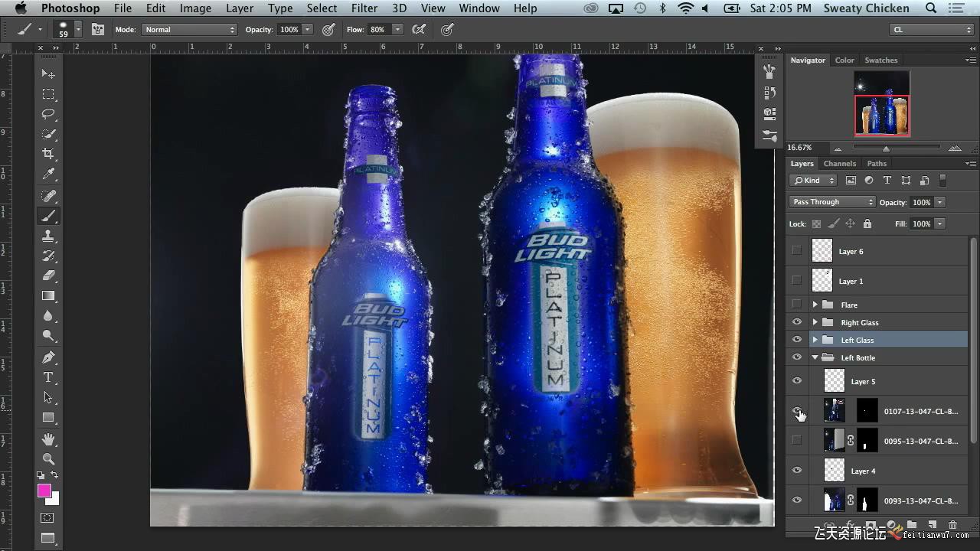The image size is (980, 551).
Task: Expand the Flare layer group
Action: (815, 305)
